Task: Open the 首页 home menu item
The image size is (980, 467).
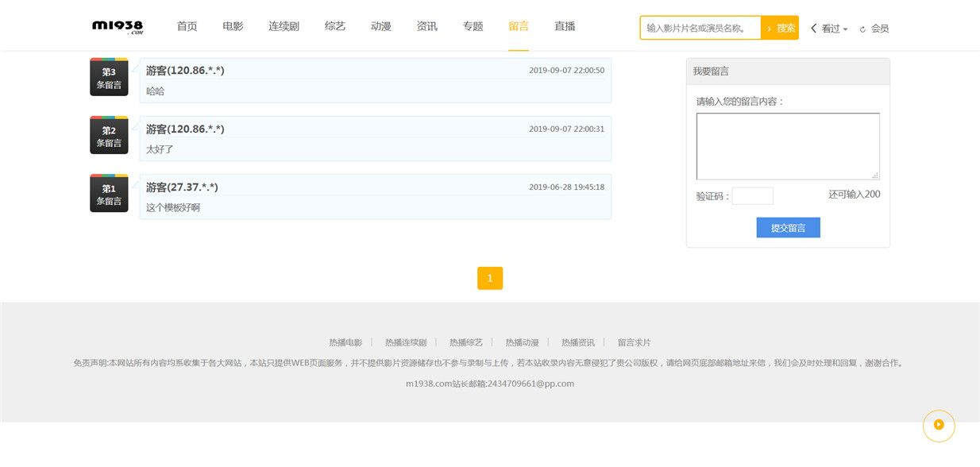Action: [x=187, y=26]
